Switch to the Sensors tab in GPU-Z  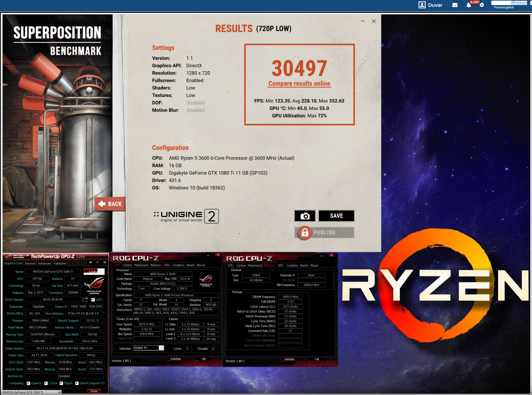click(30, 263)
